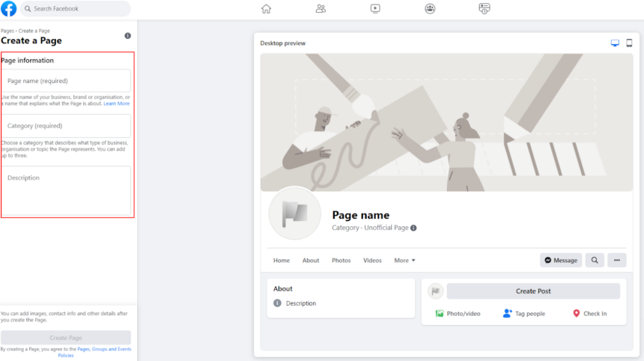The height and width of the screenshot is (361, 644).
Task: Open the Groups icon in top navigation
Action: click(x=430, y=9)
